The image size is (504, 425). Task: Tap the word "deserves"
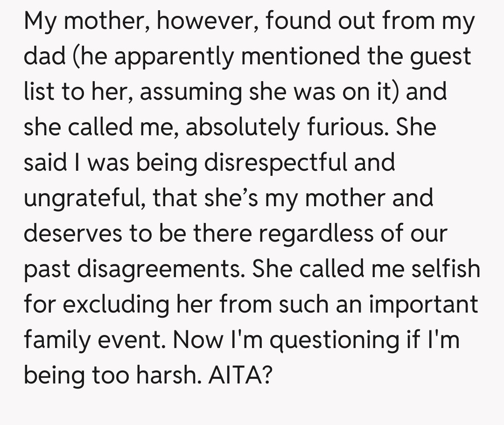pyautogui.click(x=74, y=233)
